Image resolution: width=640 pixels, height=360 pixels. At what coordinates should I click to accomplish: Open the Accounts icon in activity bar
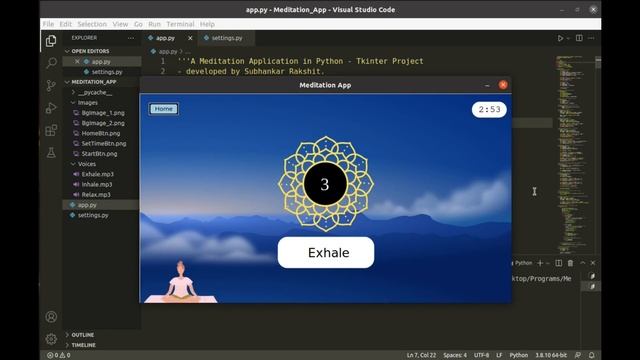[51, 317]
